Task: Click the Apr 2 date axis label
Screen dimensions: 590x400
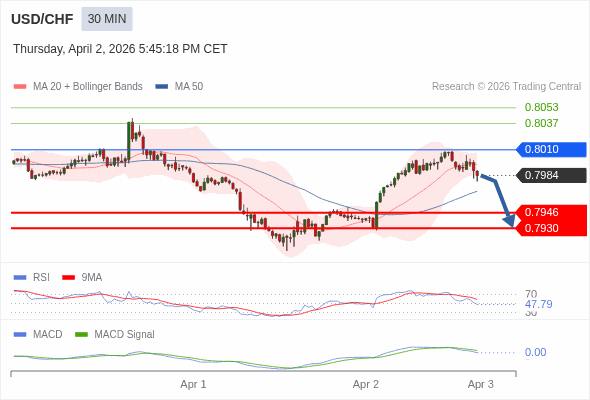Action: click(366, 384)
